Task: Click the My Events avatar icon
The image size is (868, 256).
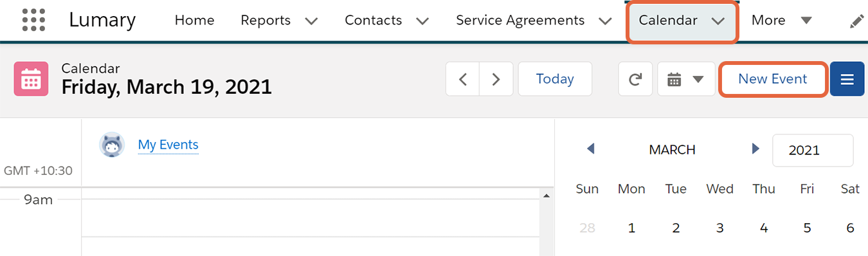Action: click(x=112, y=145)
